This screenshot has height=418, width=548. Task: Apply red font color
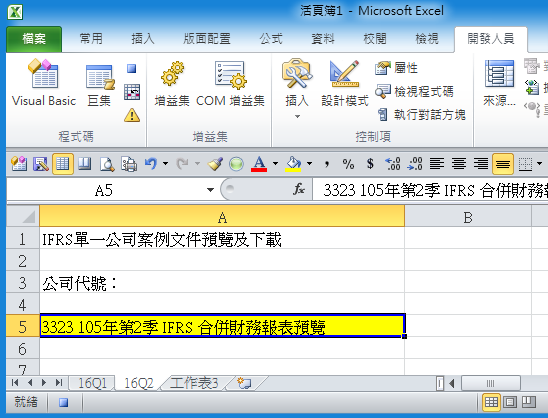click(259, 164)
